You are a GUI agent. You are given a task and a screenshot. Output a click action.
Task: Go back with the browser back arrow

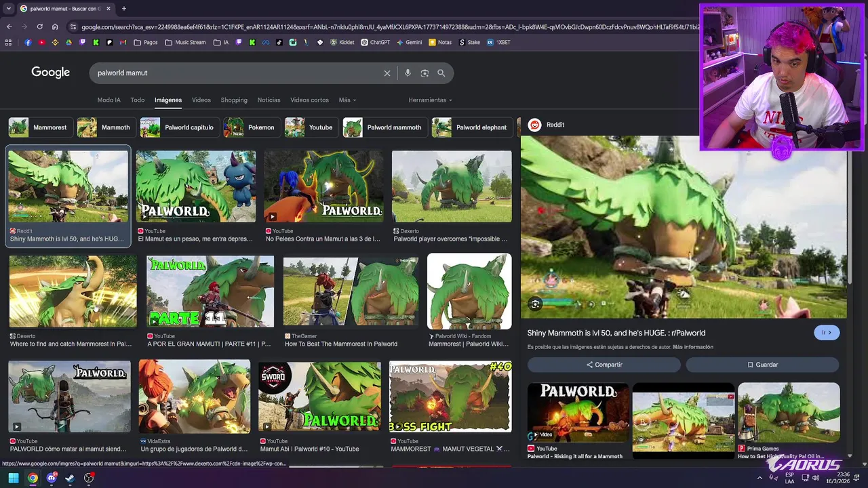pyautogui.click(x=9, y=27)
